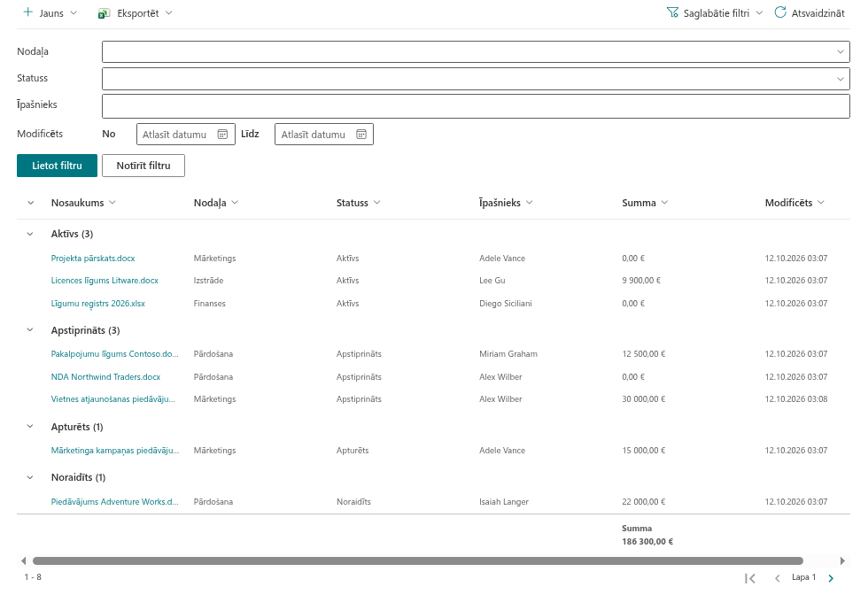Click the horizontal scrollbar thumb
The image size is (868, 595).
pos(418,561)
